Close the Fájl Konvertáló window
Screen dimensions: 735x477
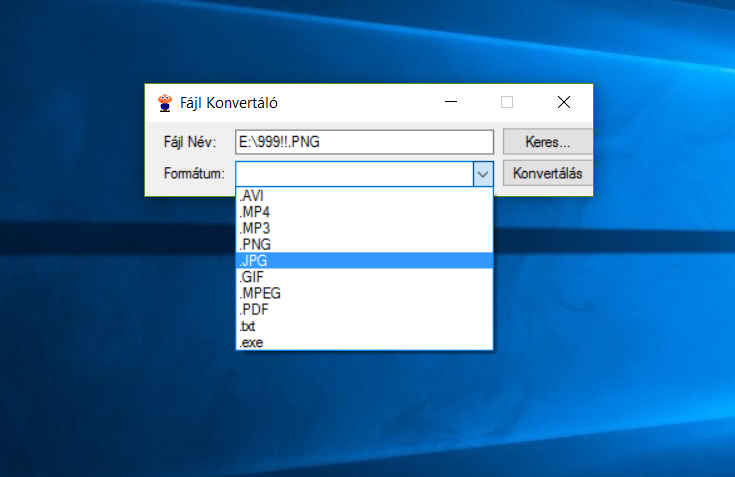pos(563,102)
